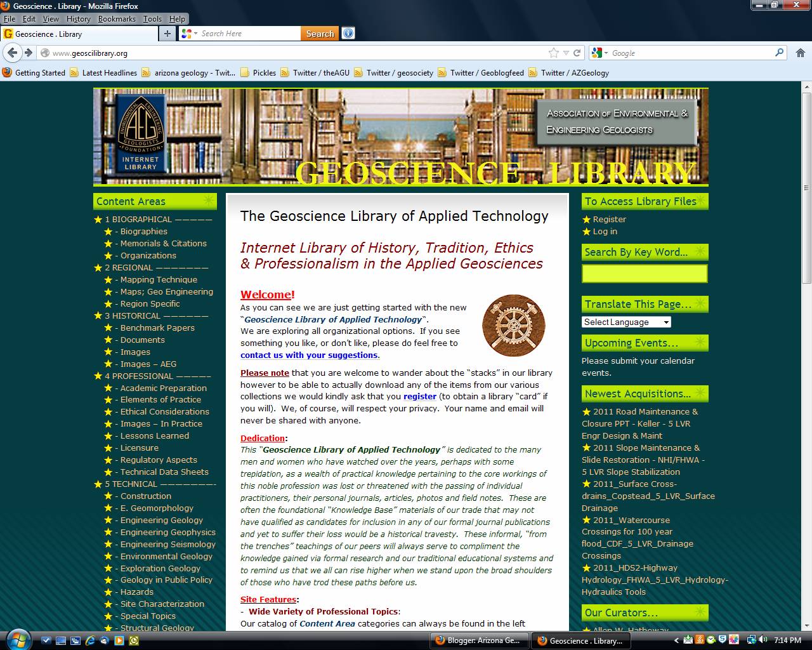Open the home page via the Home icon
Image resolution: width=812 pixels, height=650 pixels.
click(800, 53)
